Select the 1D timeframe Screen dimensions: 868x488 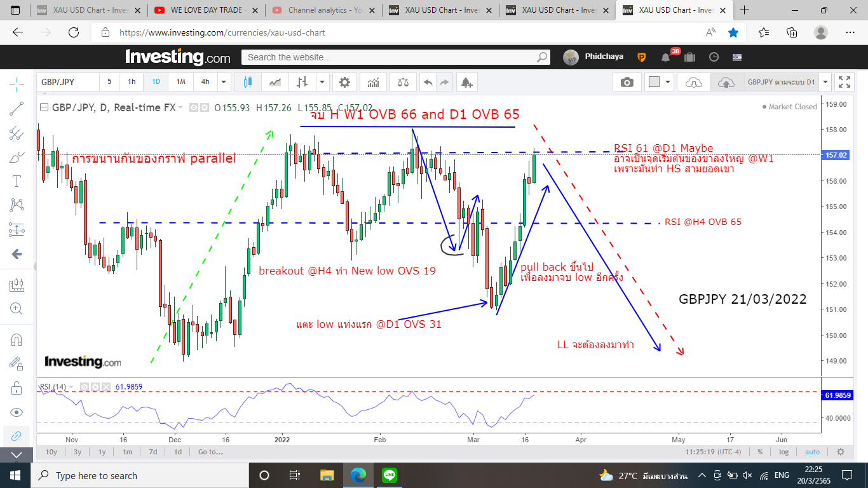[156, 82]
